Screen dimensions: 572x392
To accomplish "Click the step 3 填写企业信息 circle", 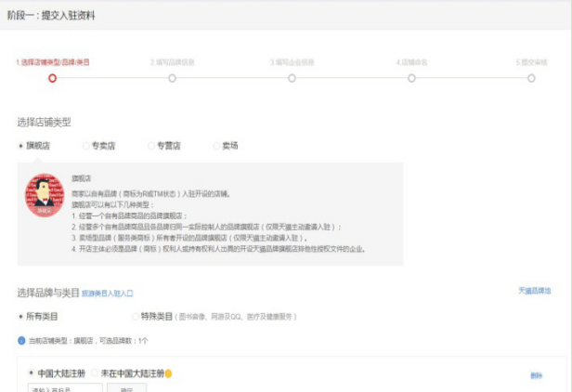I will coord(292,78).
